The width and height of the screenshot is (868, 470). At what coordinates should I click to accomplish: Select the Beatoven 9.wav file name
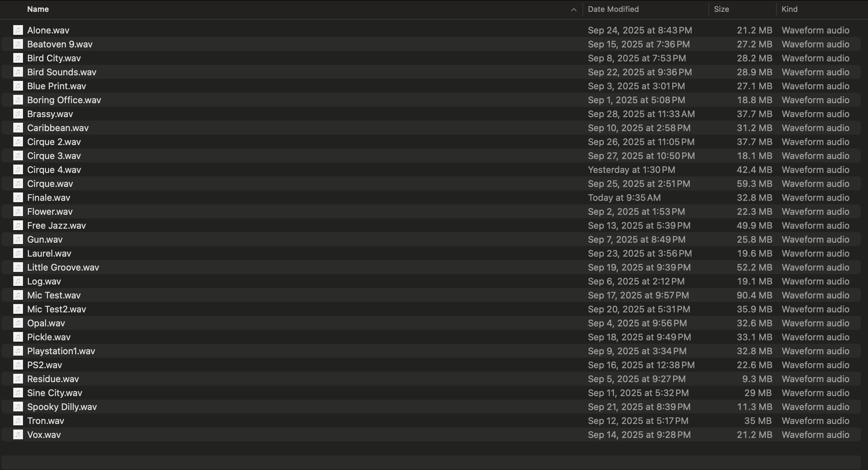pyautogui.click(x=60, y=44)
